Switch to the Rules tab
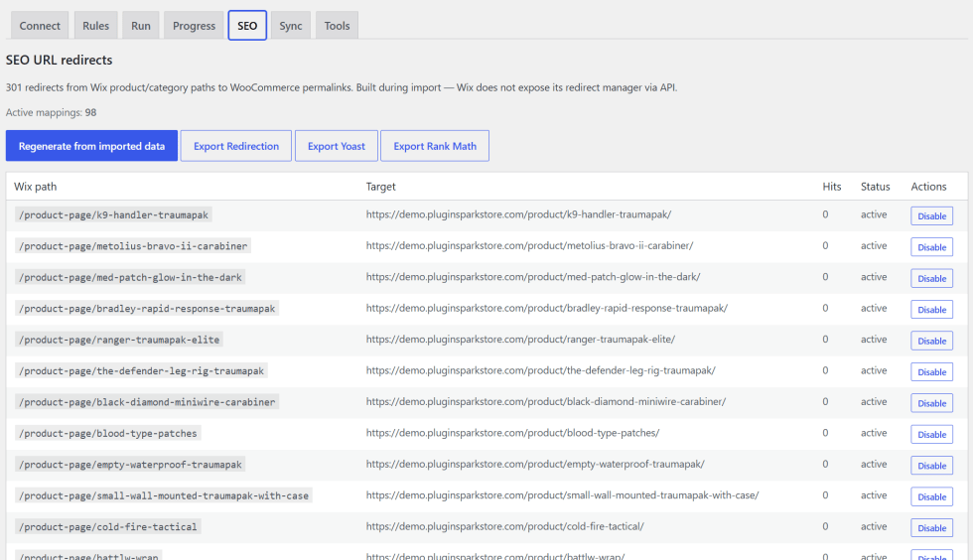 (x=95, y=26)
